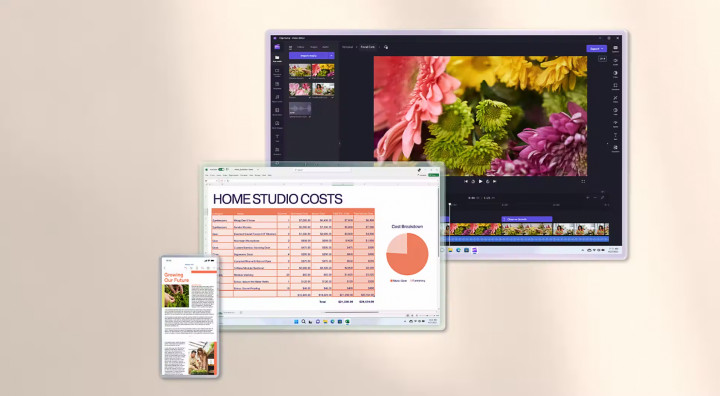720x396 pixels.
Task: Open Edge browser in taskbar under Excel
Action: [x=333, y=322]
